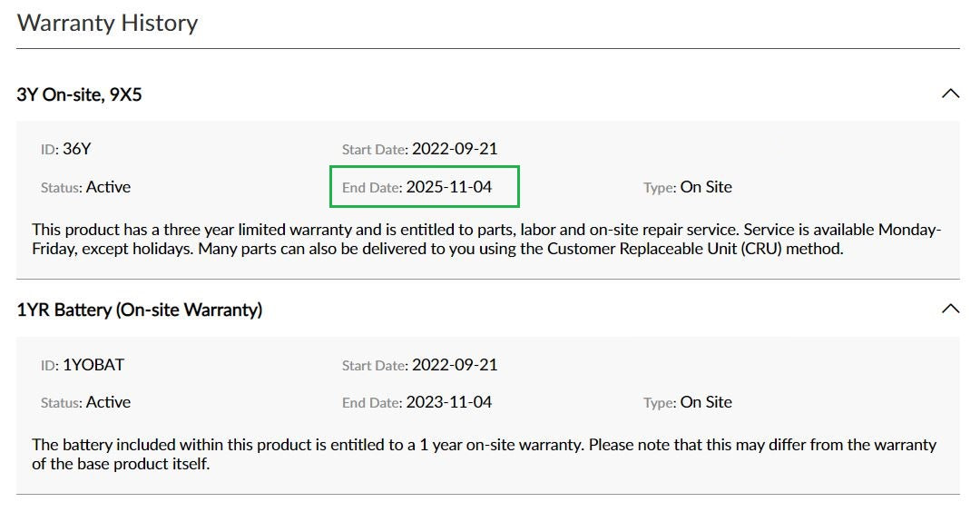Viewport: 980px width, 512px height.
Task: Click Status Active in the 3Y On-site section
Action: [85, 187]
